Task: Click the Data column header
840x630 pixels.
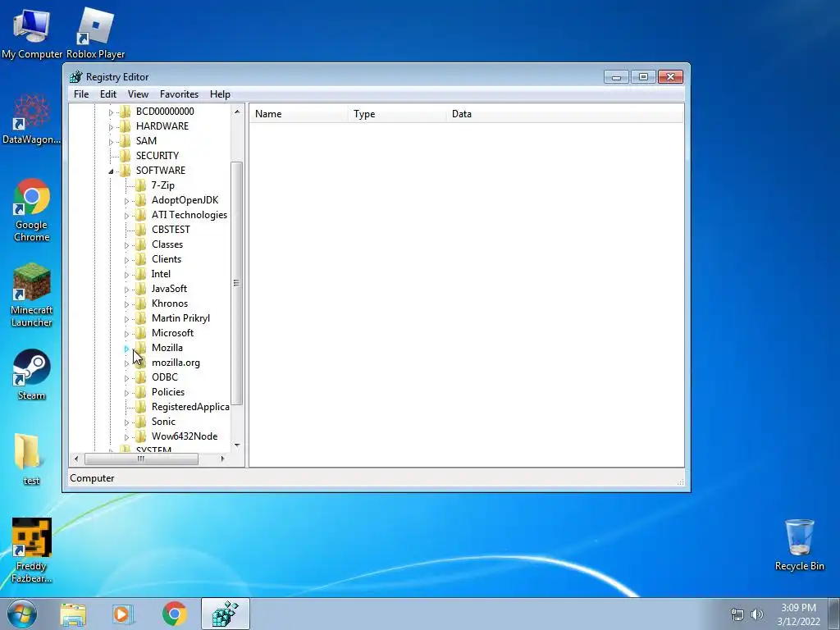Action: [x=564, y=114]
